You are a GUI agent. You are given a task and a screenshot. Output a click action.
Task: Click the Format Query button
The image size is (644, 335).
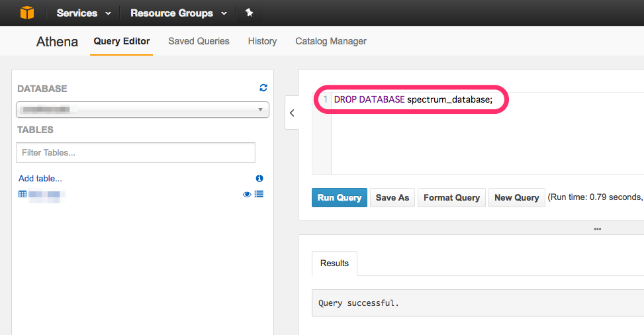(x=451, y=198)
